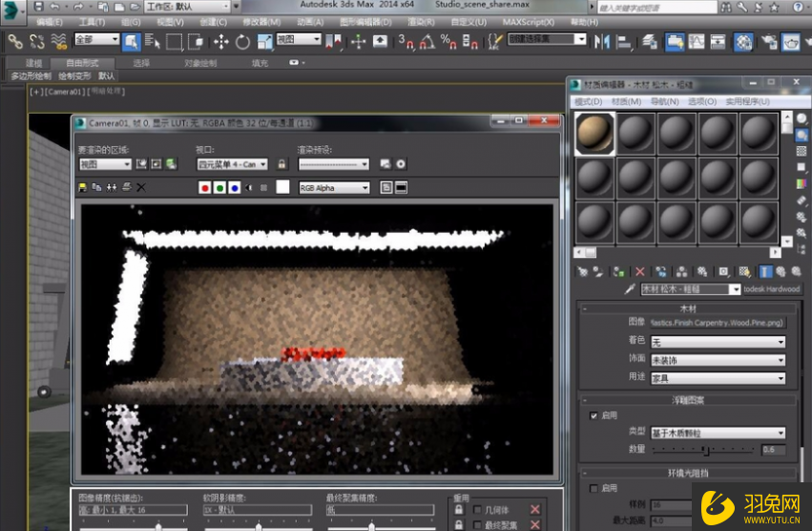This screenshot has width=812, height=531.
Task: Toggle the viewport lock icon in render window
Action: tap(281, 164)
